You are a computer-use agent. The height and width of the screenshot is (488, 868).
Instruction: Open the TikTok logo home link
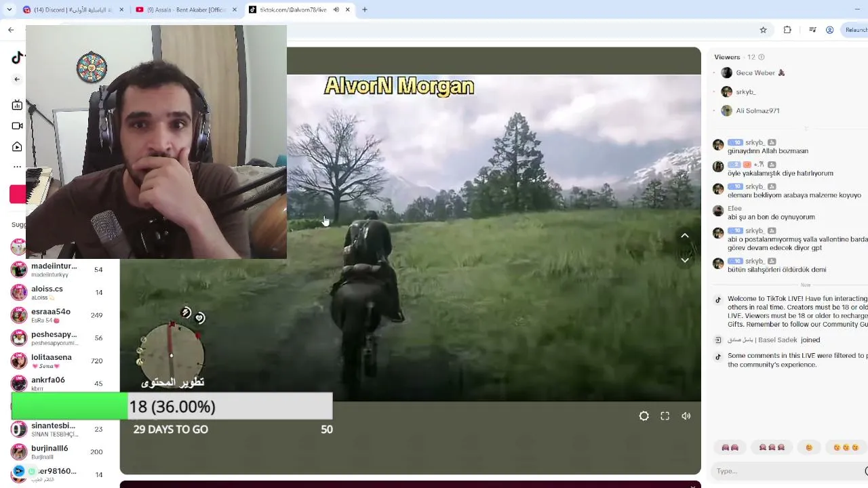pyautogui.click(x=18, y=58)
